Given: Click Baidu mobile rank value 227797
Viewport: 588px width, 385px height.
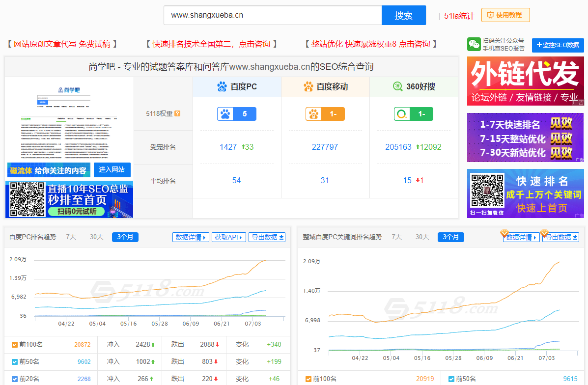Looking at the screenshot, I should click(x=325, y=147).
